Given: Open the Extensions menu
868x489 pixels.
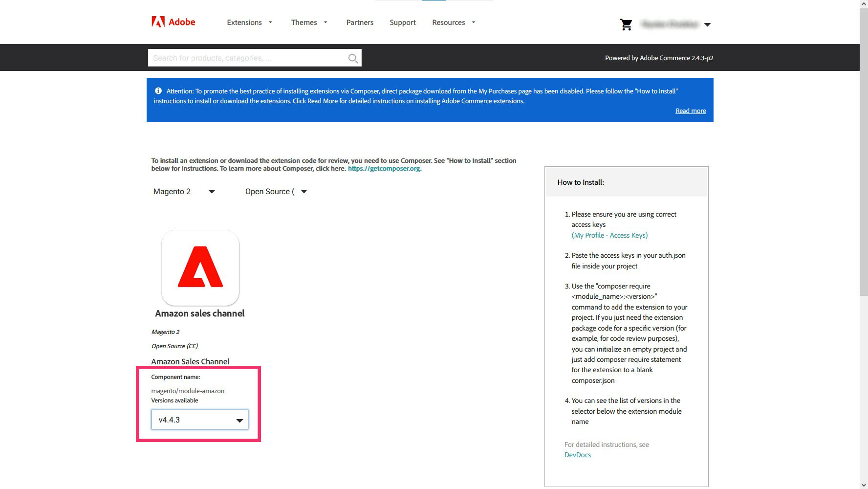Looking at the screenshot, I should point(249,22).
